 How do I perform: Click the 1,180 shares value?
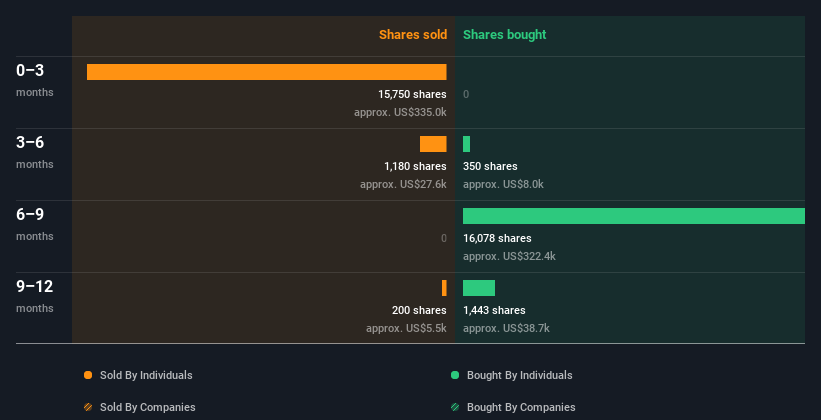coord(415,166)
